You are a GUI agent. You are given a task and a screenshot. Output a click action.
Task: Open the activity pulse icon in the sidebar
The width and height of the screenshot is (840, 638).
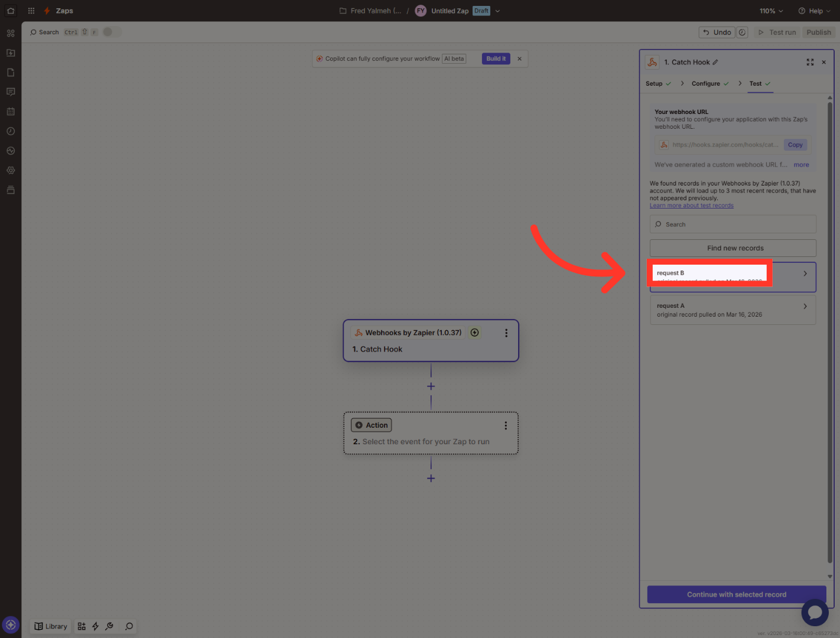click(x=11, y=151)
